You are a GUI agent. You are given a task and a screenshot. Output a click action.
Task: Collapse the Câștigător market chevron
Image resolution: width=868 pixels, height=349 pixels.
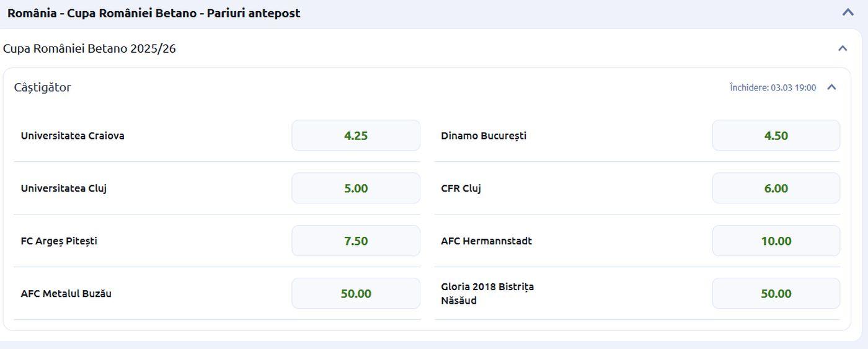(x=832, y=87)
